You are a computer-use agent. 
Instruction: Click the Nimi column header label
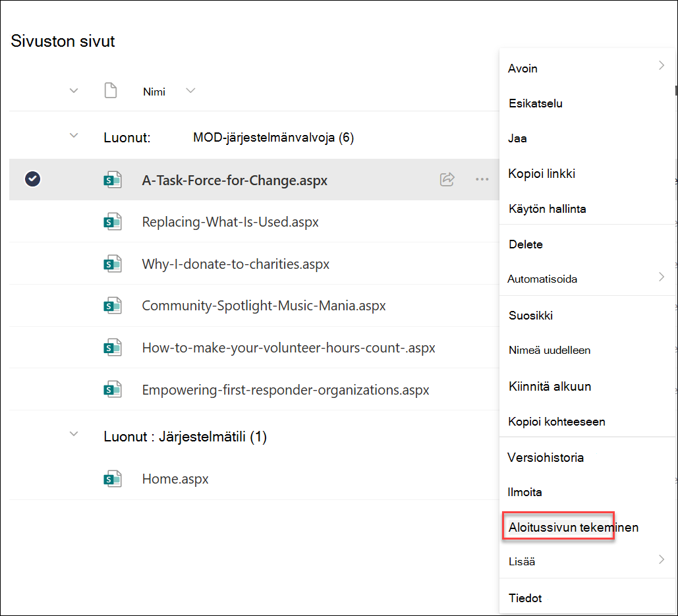[x=154, y=92]
